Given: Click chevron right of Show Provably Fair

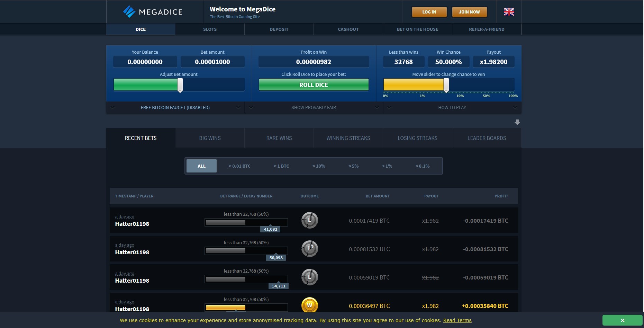Looking at the screenshot, I should [x=377, y=108].
